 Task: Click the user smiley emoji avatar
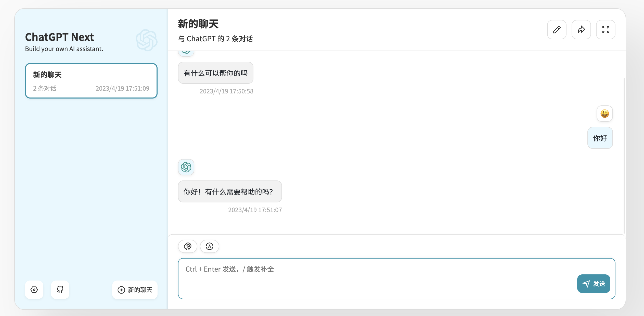point(605,114)
